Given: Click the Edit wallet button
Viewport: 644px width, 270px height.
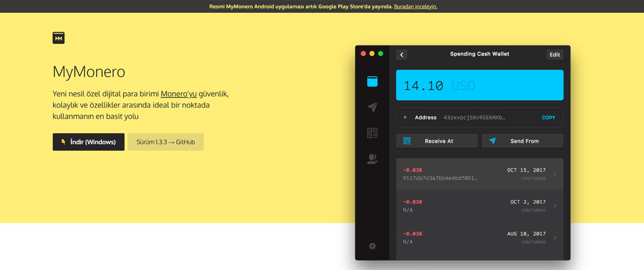Looking at the screenshot, I should pos(555,55).
